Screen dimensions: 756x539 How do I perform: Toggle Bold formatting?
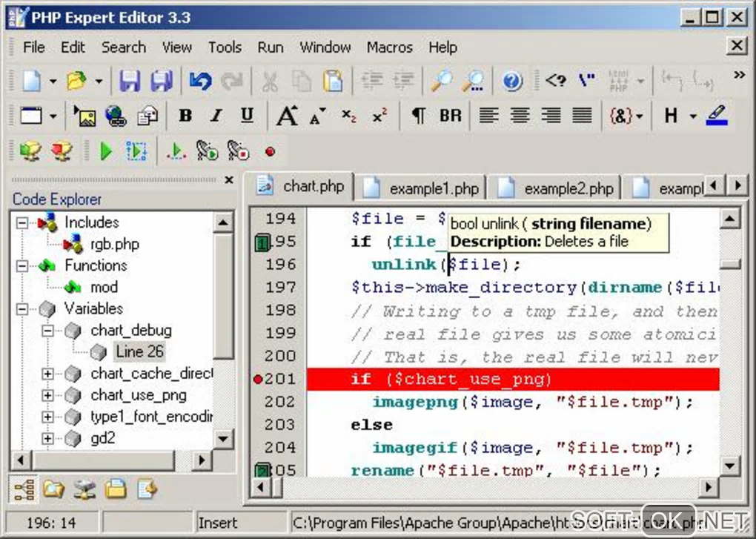185,115
